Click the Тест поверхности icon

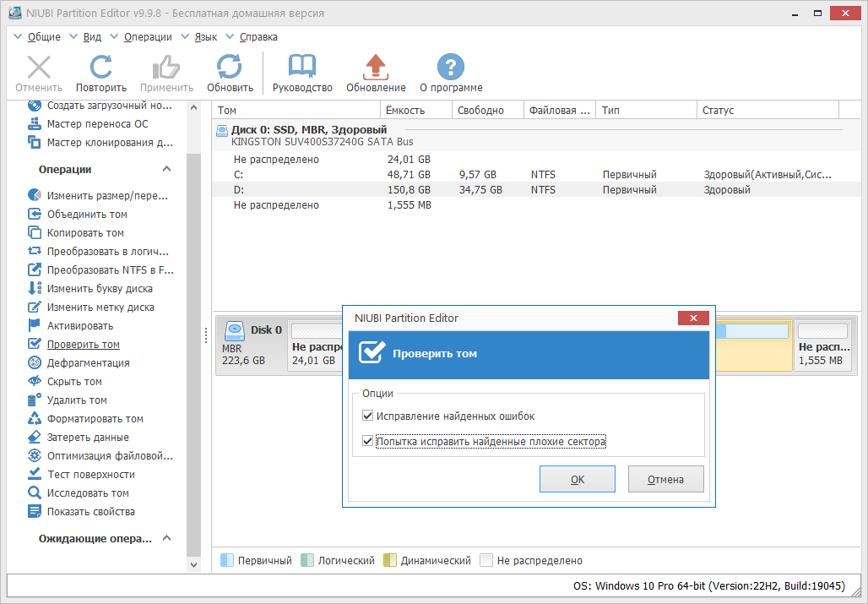[x=35, y=474]
